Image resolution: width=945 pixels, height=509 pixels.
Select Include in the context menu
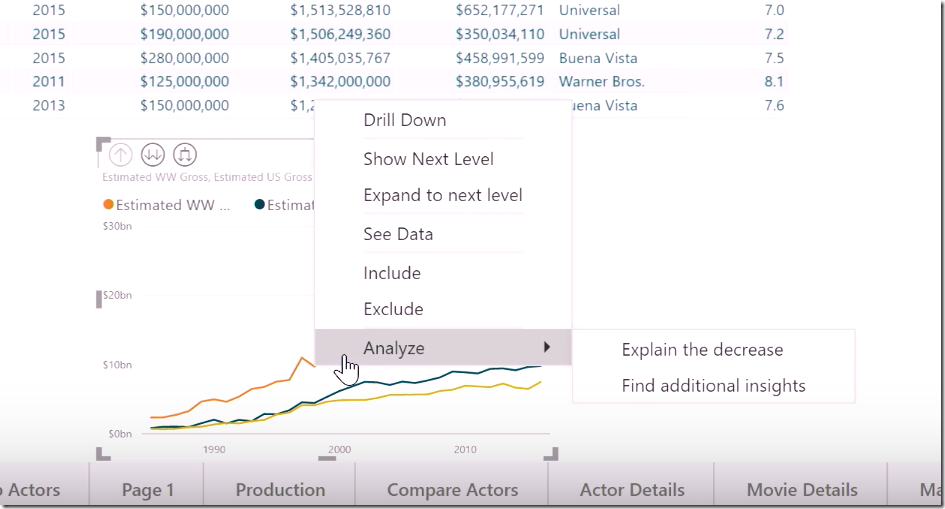coord(392,273)
